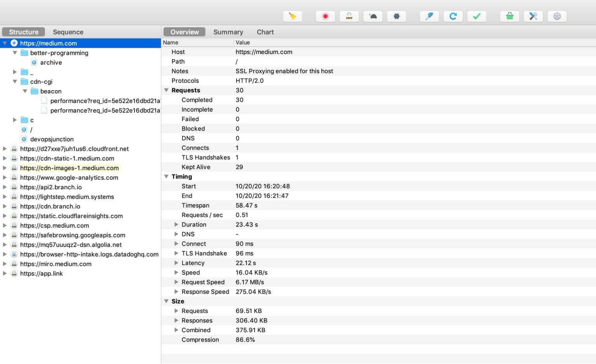Compose a new request with the pen icon
The image size is (596, 364).
[429, 16]
